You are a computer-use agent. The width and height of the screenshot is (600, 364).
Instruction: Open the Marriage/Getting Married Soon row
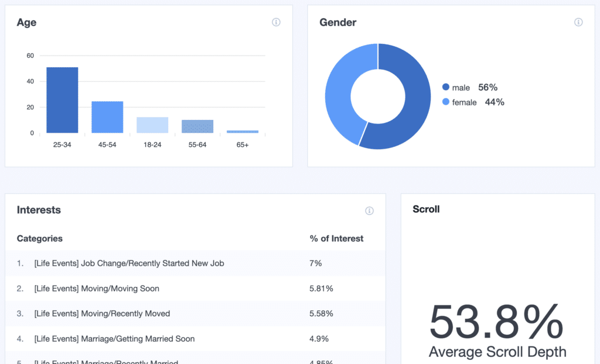coord(114,339)
